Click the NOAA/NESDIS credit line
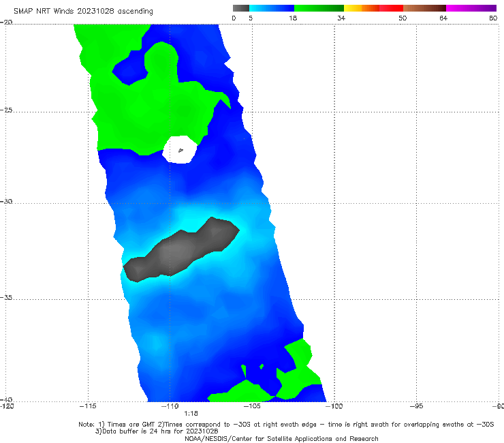The image size is (504, 443). coord(281,439)
